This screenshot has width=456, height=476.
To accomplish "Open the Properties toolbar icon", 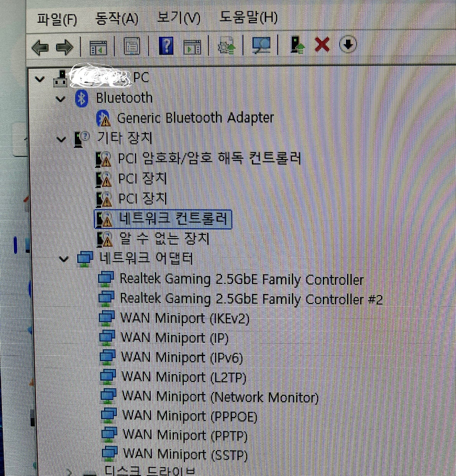I will [x=132, y=46].
